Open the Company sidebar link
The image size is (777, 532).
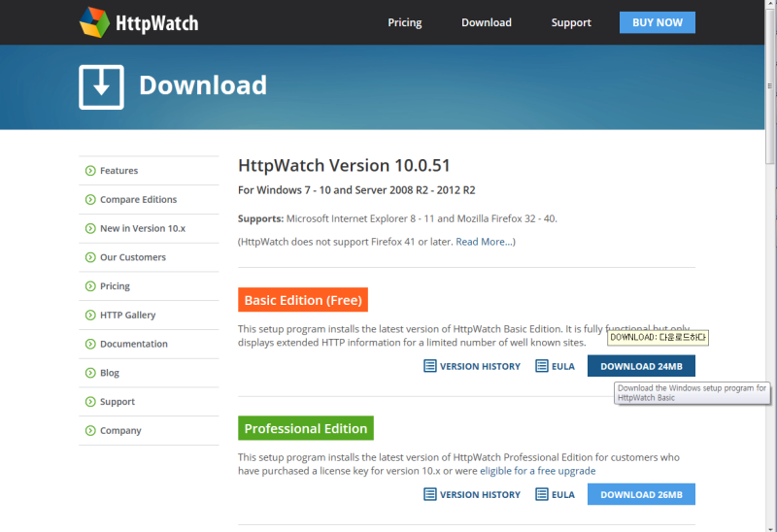120,430
